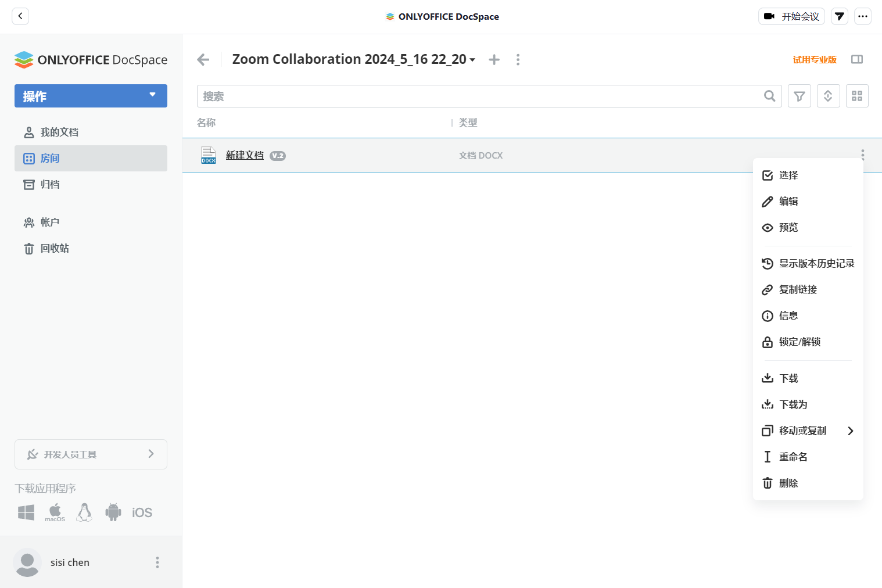Choose 重命名 from the context menu
Screen dimensions: 882x588
tap(794, 457)
